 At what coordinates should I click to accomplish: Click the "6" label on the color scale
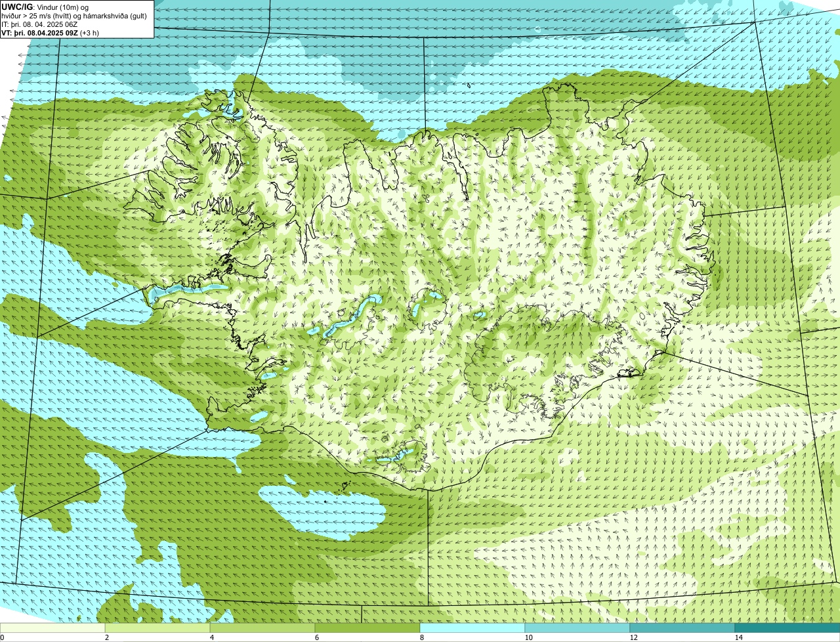(x=316, y=637)
